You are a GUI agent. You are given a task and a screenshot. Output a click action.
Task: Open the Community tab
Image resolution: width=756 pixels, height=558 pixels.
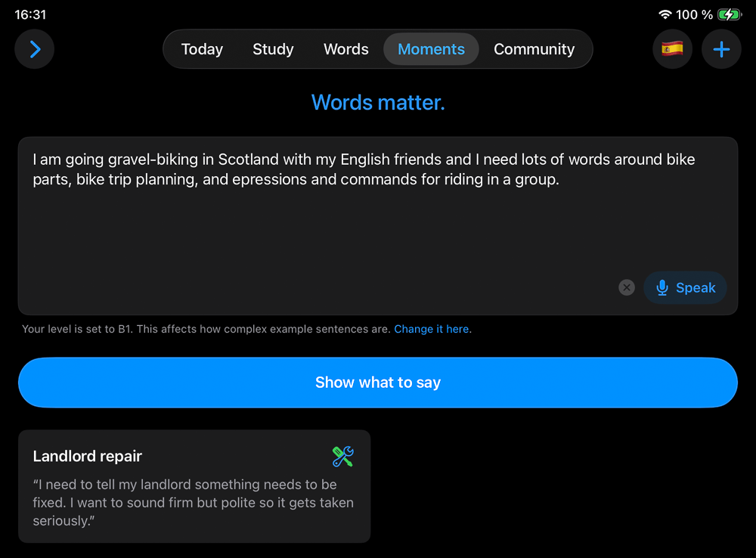click(534, 49)
